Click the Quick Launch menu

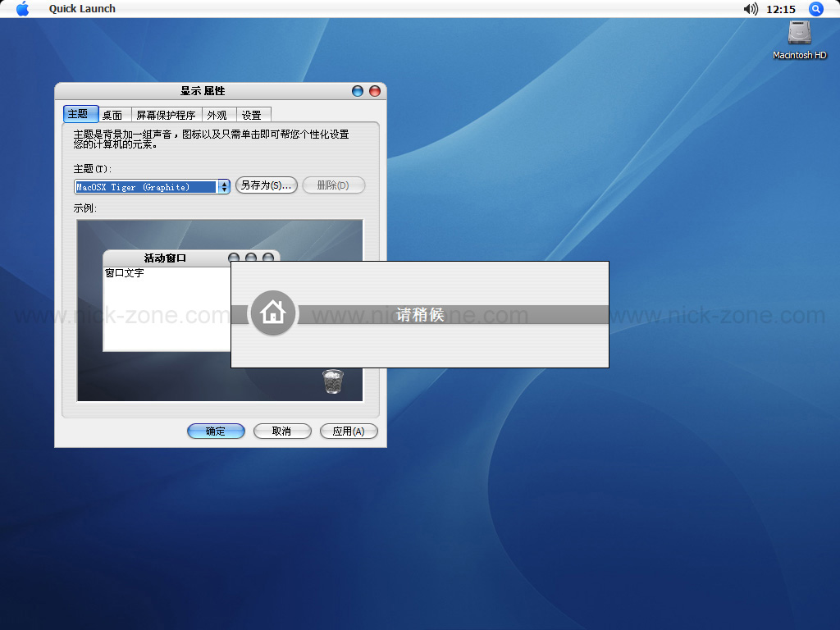(x=82, y=8)
